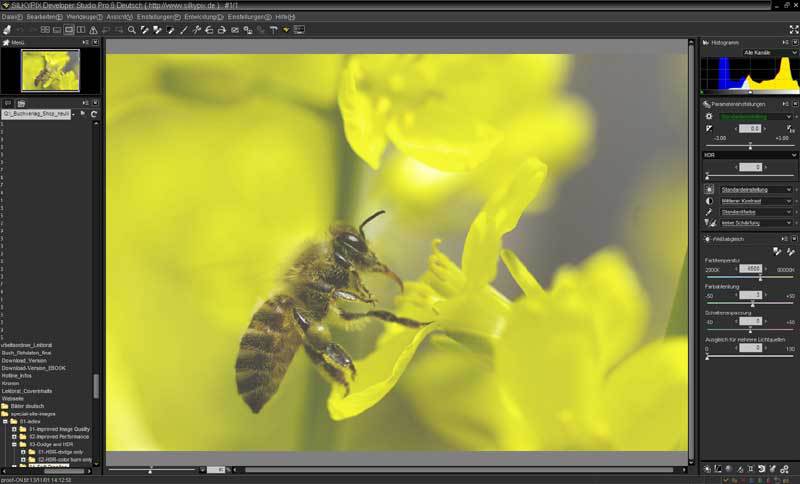Viewport: 800px width, 484px height.
Task: Click the zoom slider below the preview
Action: point(152,469)
